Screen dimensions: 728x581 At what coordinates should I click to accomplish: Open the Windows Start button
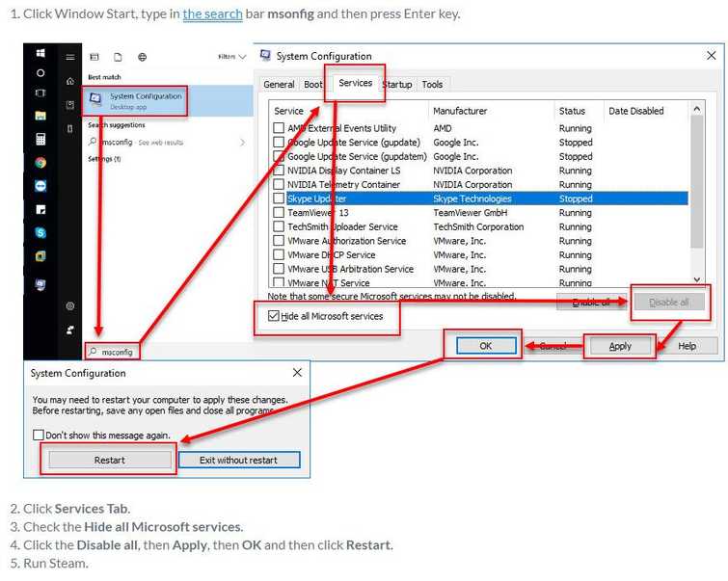tap(40, 53)
